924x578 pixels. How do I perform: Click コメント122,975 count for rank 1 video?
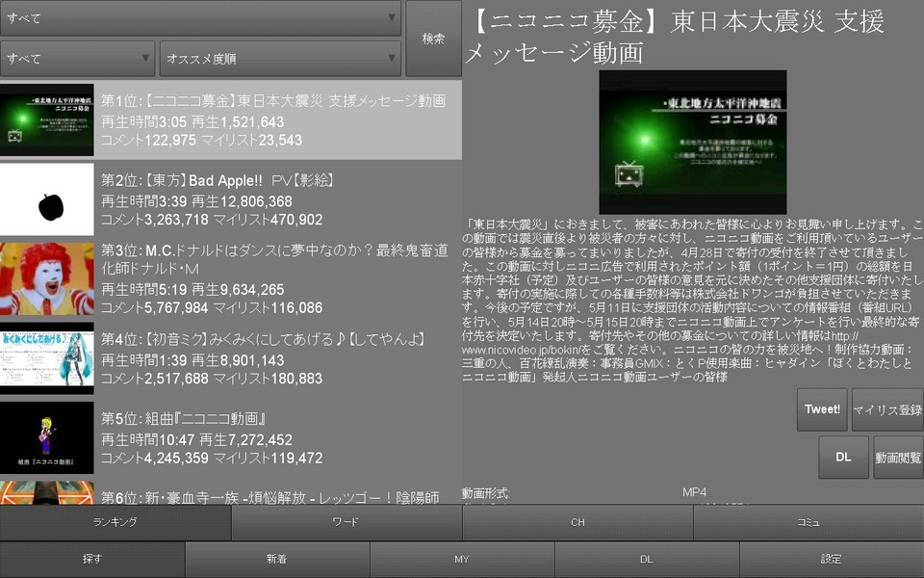(148, 141)
